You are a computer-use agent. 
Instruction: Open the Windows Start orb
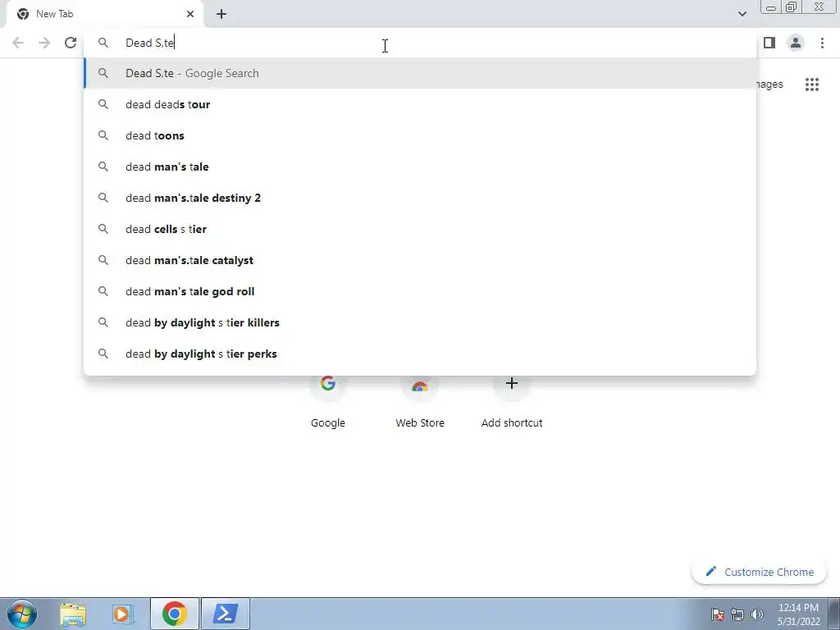click(22, 614)
